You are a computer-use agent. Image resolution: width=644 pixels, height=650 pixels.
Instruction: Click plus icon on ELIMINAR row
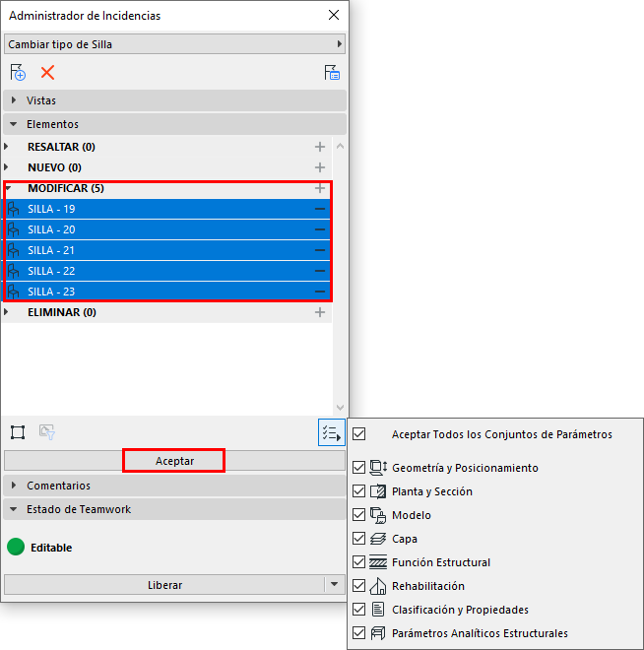point(319,312)
